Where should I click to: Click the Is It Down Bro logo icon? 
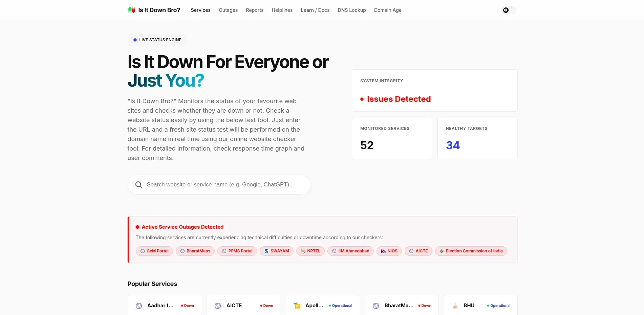[x=132, y=10]
